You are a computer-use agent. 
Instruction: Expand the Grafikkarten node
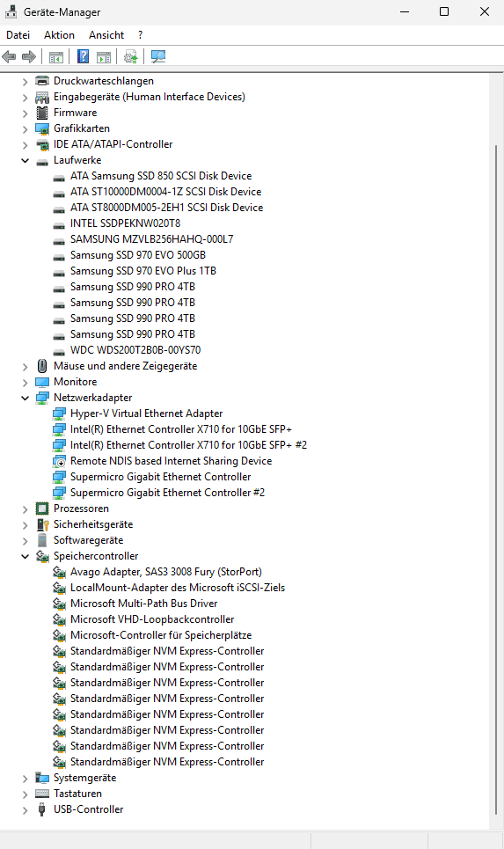(25, 128)
